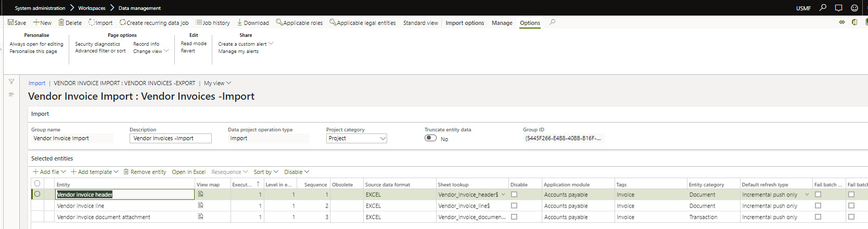Viewport: 868px width, 229px height.
Task: Switch to the Options tab
Action: [x=530, y=23]
